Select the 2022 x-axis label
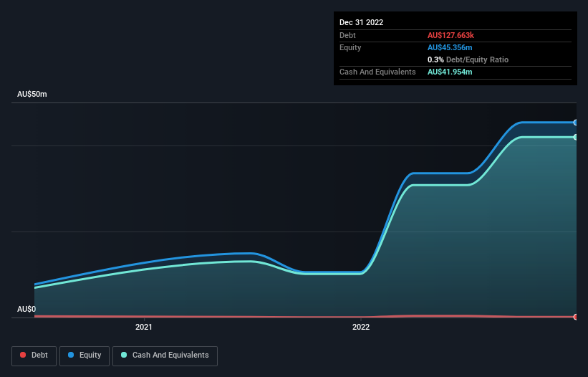Image resolution: width=588 pixels, height=377 pixels. coord(361,327)
